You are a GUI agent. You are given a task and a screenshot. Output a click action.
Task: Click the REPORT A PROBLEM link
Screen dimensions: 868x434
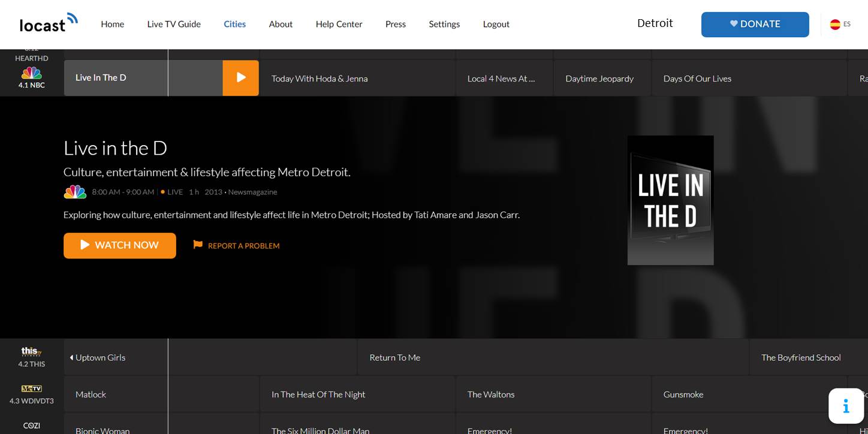point(244,246)
